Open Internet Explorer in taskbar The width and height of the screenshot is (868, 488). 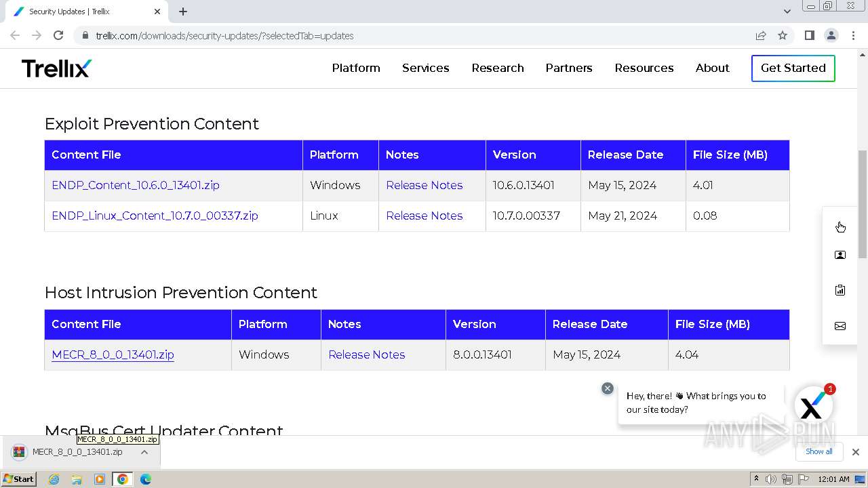click(54, 479)
